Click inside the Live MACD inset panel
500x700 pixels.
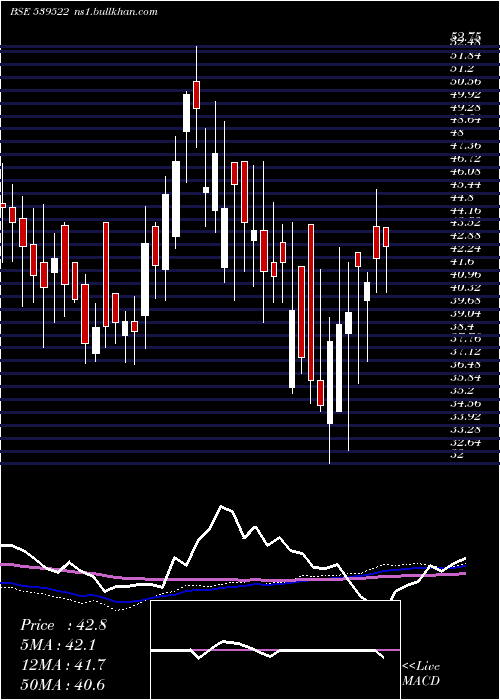[x=275, y=650]
